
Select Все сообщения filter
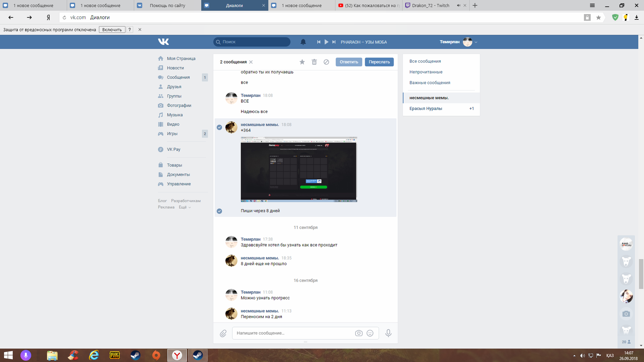[425, 61]
